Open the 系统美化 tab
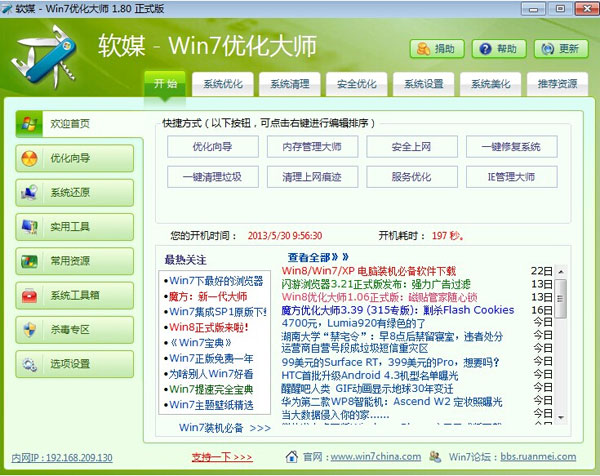This screenshot has width=600, height=476. 491,84
